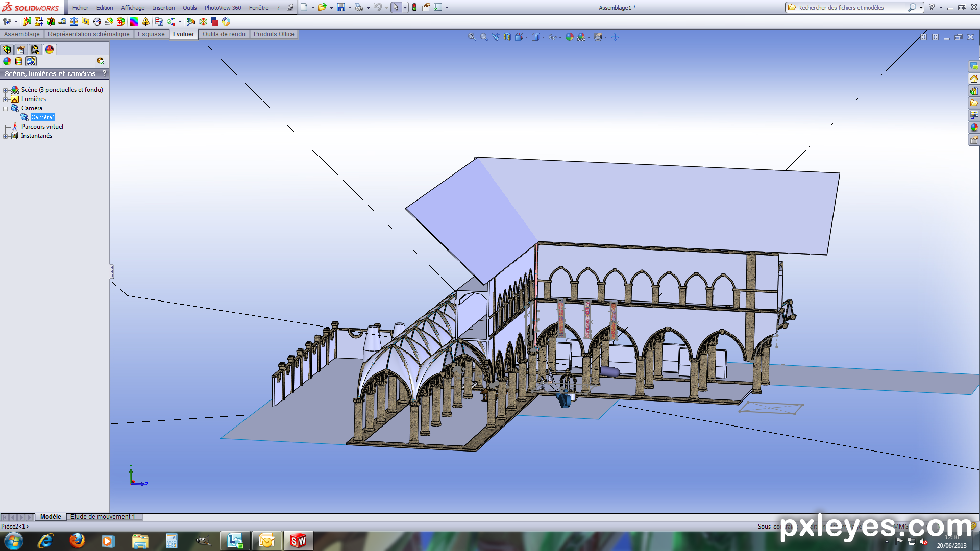The height and width of the screenshot is (551, 980).
Task: Open the PhotoView 360 menu
Action: tap(223, 8)
